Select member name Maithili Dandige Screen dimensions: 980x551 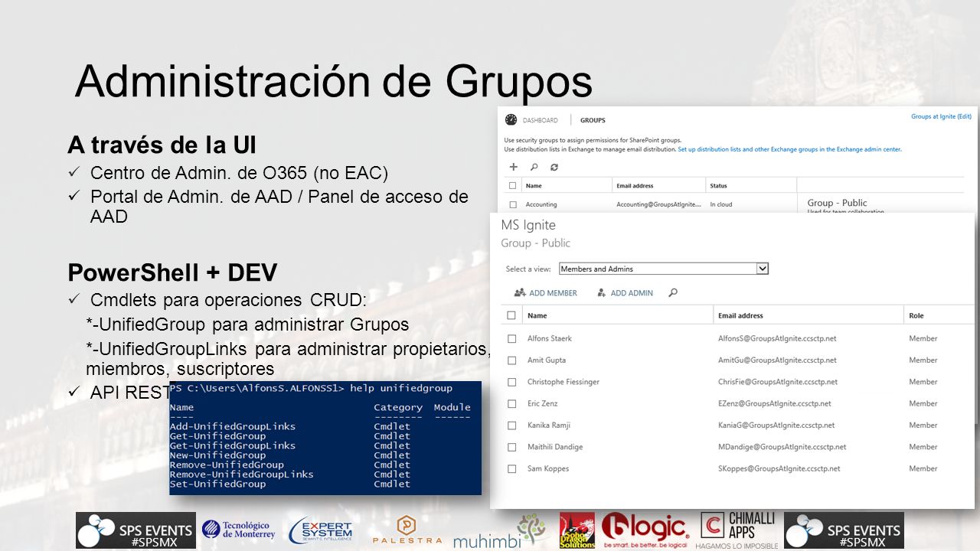click(555, 447)
